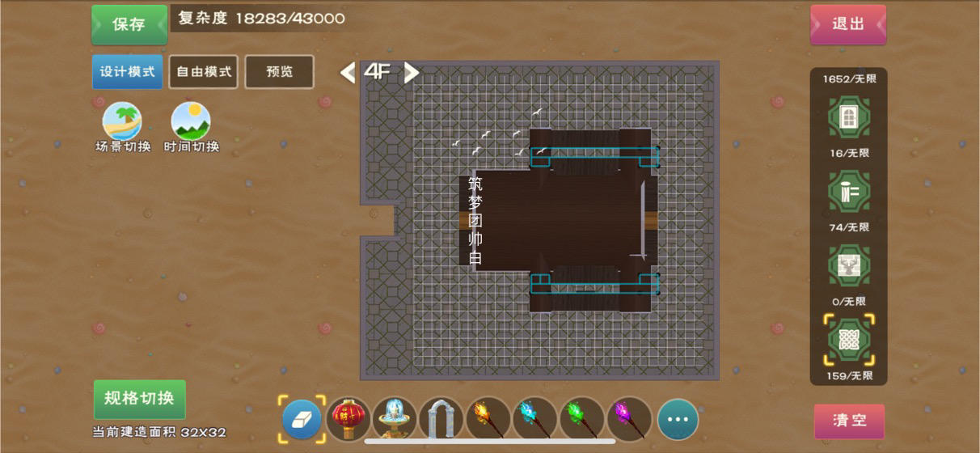Switch grid size with 规格切换
This screenshot has width=980, height=453.
click(x=139, y=399)
